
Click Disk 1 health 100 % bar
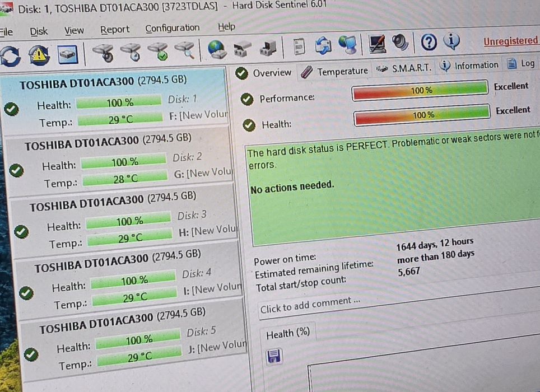tap(119, 102)
